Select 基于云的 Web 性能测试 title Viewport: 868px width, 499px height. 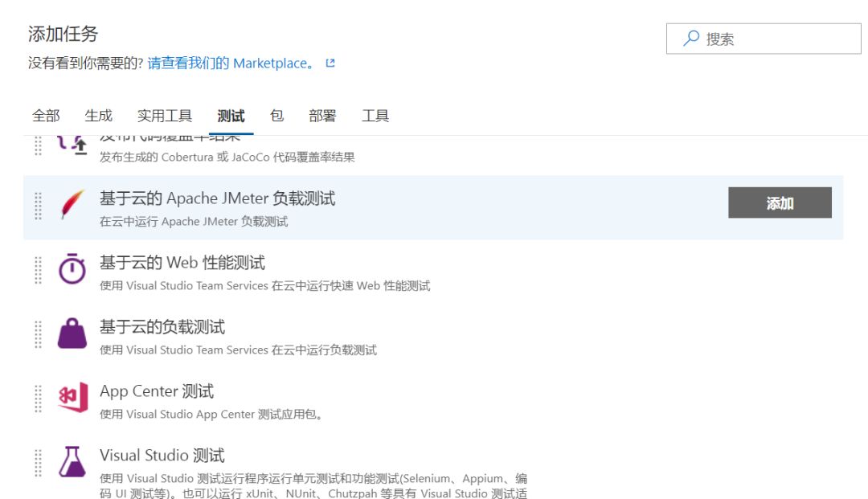(182, 262)
